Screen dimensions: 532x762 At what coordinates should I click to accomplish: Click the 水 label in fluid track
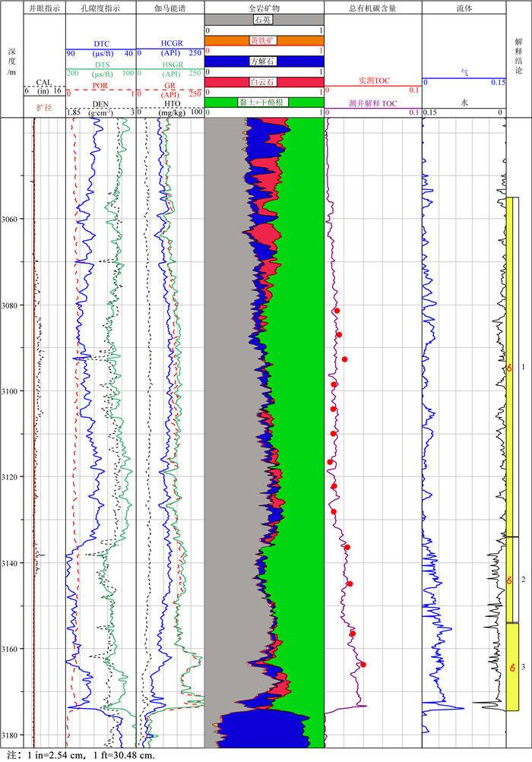(464, 101)
